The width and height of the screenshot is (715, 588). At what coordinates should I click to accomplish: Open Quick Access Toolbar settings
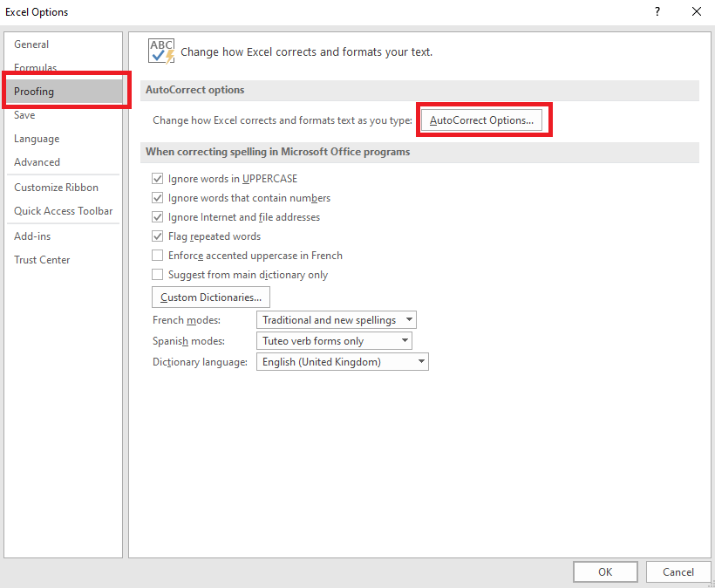click(x=64, y=211)
